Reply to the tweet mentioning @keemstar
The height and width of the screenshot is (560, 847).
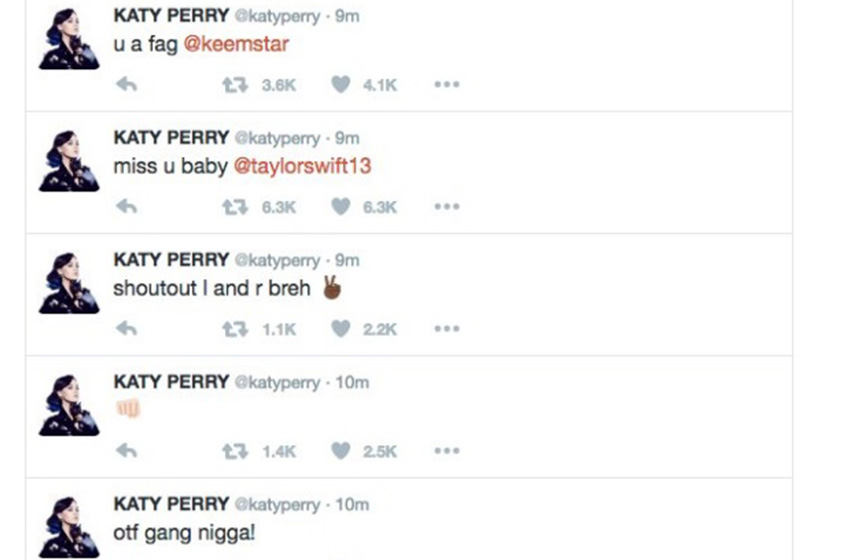[x=126, y=85]
